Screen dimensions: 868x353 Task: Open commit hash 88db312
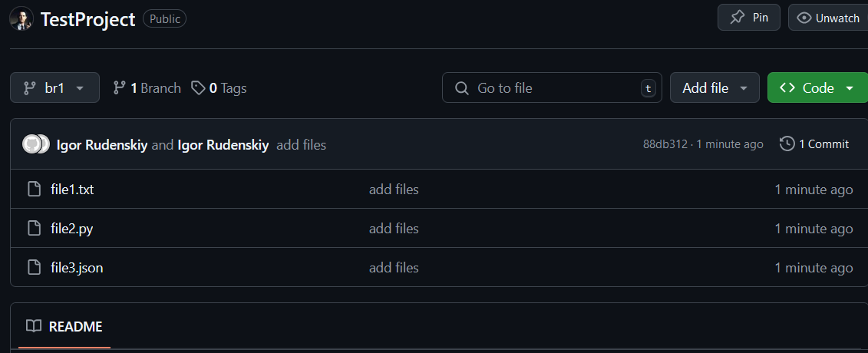(665, 144)
